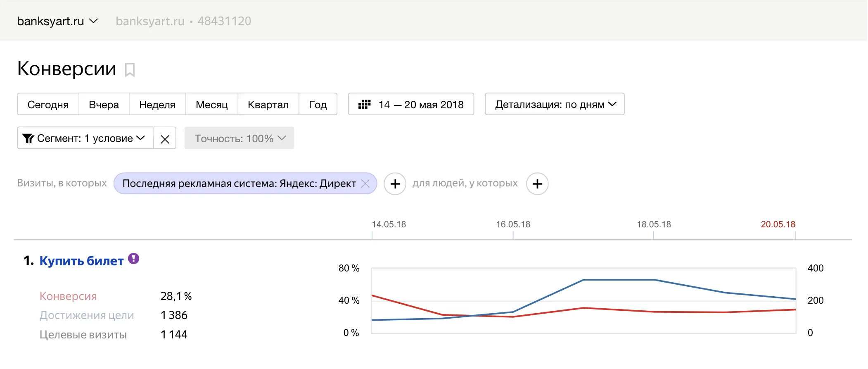The height and width of the screenshot is (369, 868).
Task: Click the Достижения цели metric label
Action: pos(87,315)
